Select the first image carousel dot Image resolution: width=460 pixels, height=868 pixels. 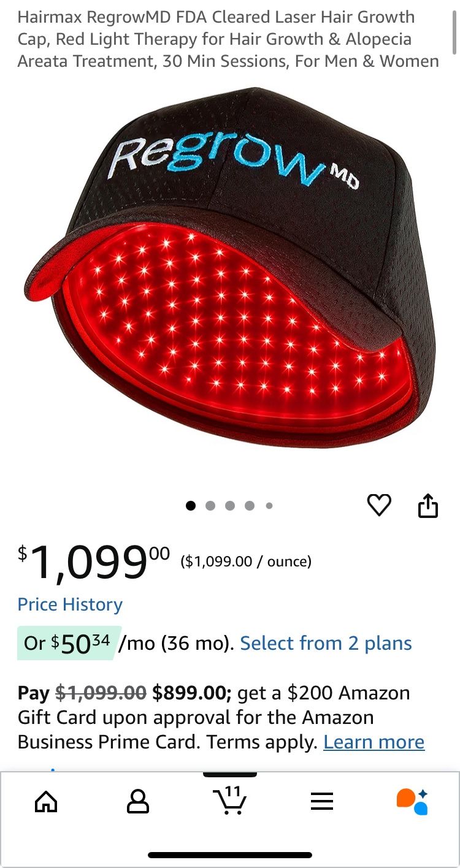point(191,506)
